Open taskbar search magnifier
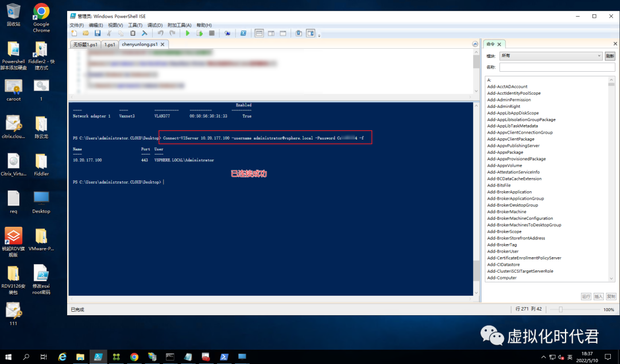 (26, 357)
